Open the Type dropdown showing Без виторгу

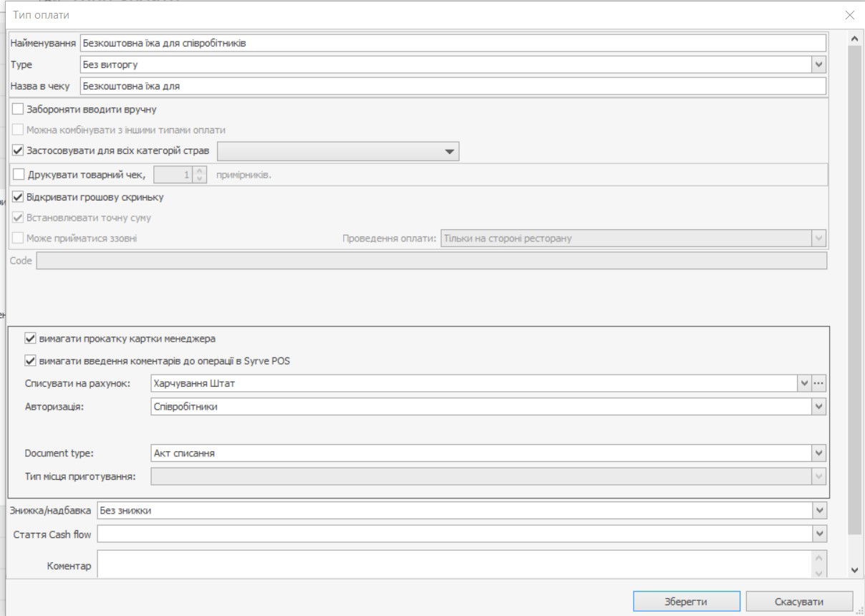pyautogui.click(x=819, y=65)
